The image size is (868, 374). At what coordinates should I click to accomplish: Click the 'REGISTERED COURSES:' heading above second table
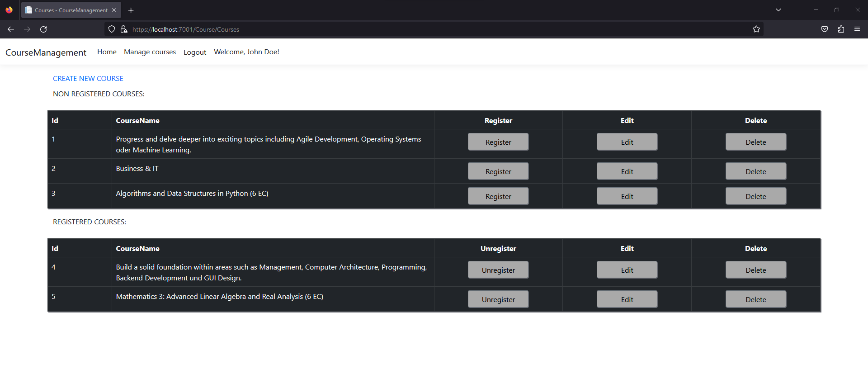(90, 222)
